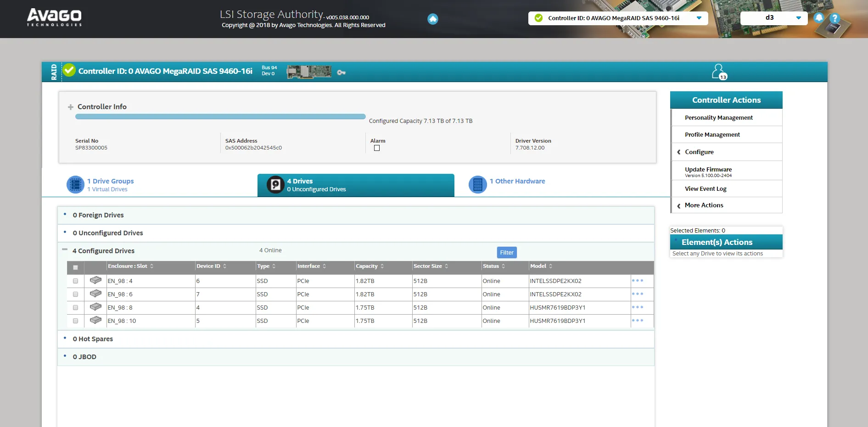Click the user icon with badge 13
This screenshot has height=427, width=868.
point(718,72)
